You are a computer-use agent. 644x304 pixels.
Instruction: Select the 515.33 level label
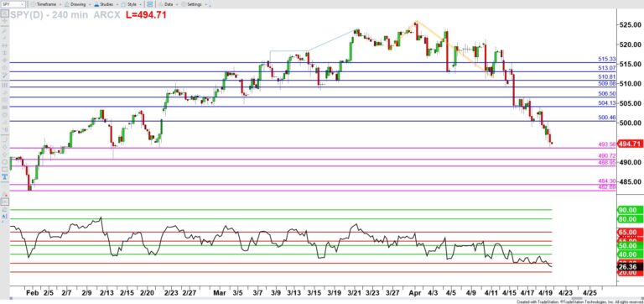click(606, 60)
